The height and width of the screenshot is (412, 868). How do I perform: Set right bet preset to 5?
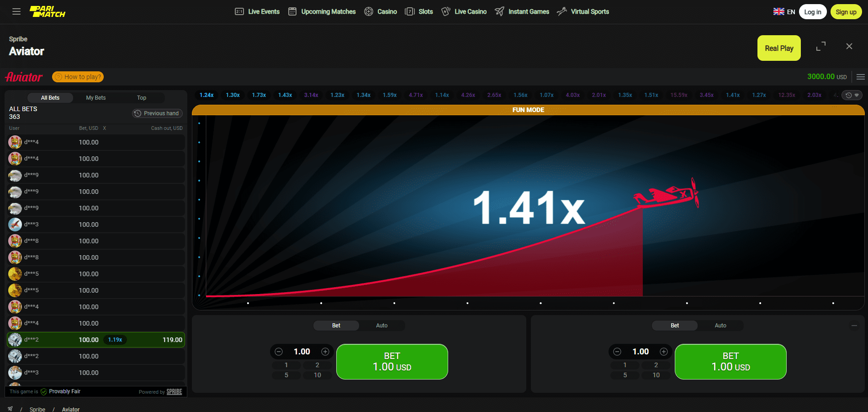625,375
